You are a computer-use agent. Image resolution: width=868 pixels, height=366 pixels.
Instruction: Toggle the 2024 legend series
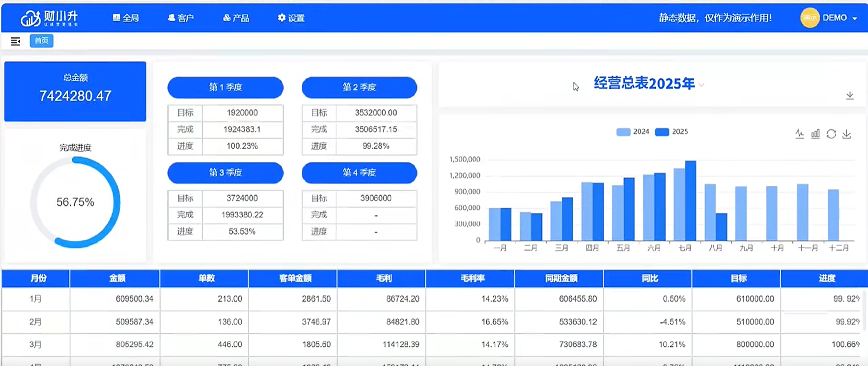(x=633, y=132)
